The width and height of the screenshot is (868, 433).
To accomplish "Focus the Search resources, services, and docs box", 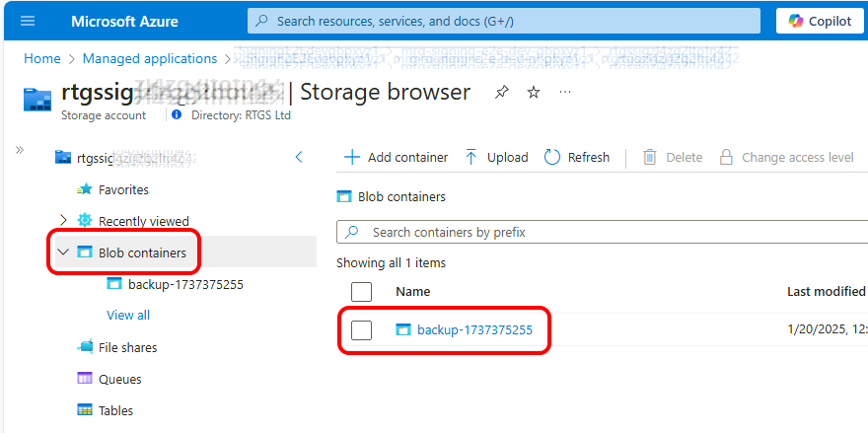I will tap(504, 21).
